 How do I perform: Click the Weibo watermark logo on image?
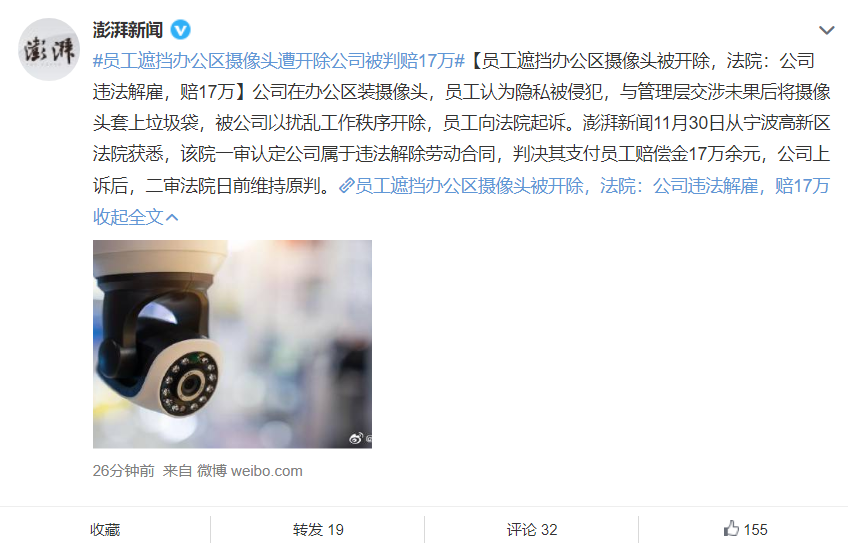(356, 438)
